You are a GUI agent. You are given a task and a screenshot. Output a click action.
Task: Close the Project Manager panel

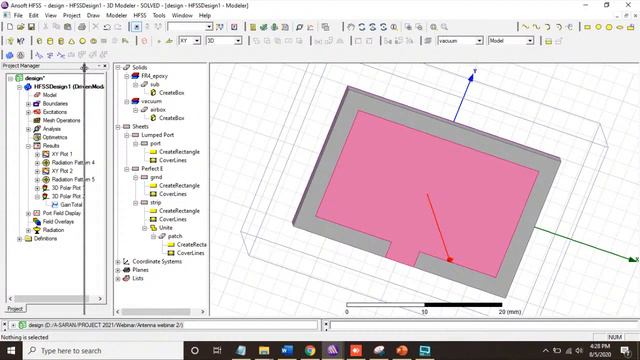[105, 66]
